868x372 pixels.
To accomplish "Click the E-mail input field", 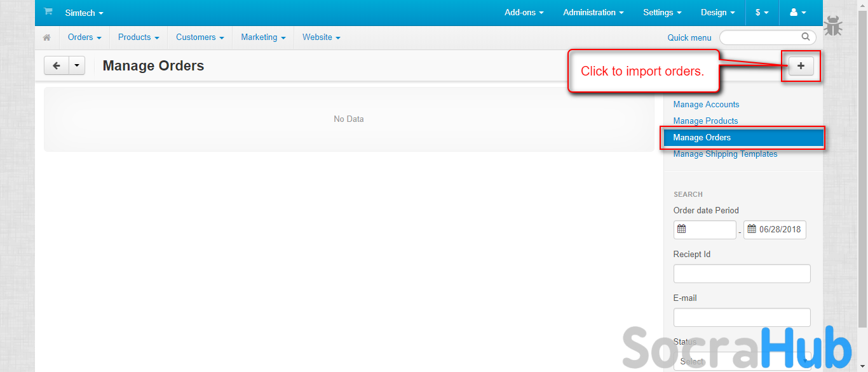I will pos(742,317).
